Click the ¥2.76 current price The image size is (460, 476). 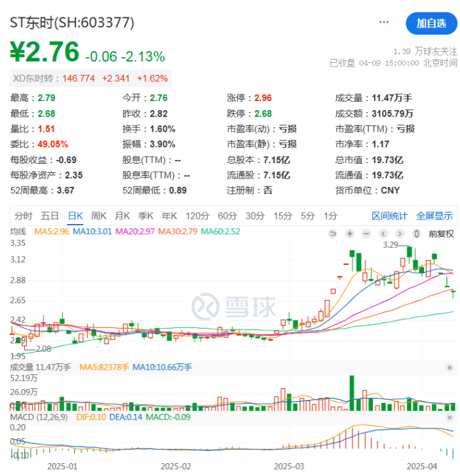[45, 52]
